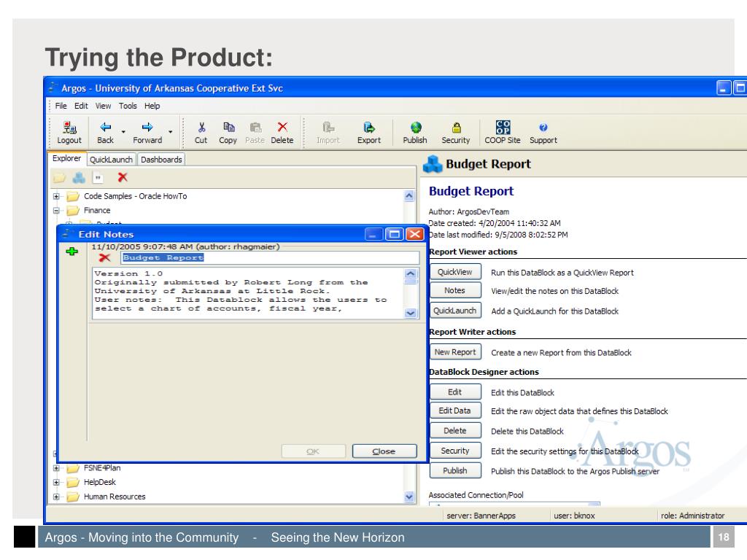
Task: Switch to the Dashboards tab
Action: coord(161,160)
